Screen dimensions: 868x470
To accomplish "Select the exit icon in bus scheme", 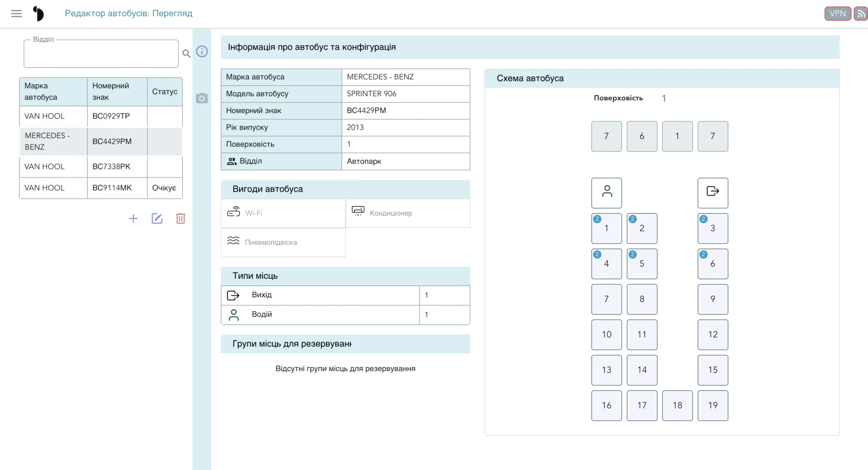I will click(x=713, y=193).
